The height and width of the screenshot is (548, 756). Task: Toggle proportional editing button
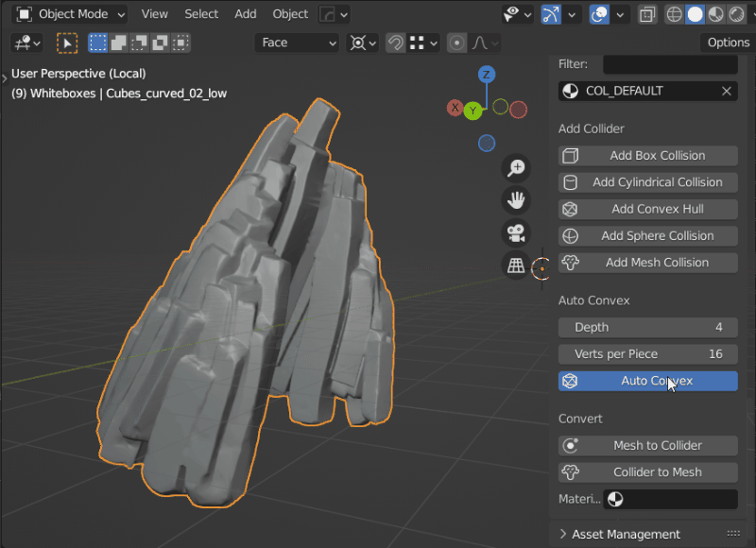(x=457, y=43)
